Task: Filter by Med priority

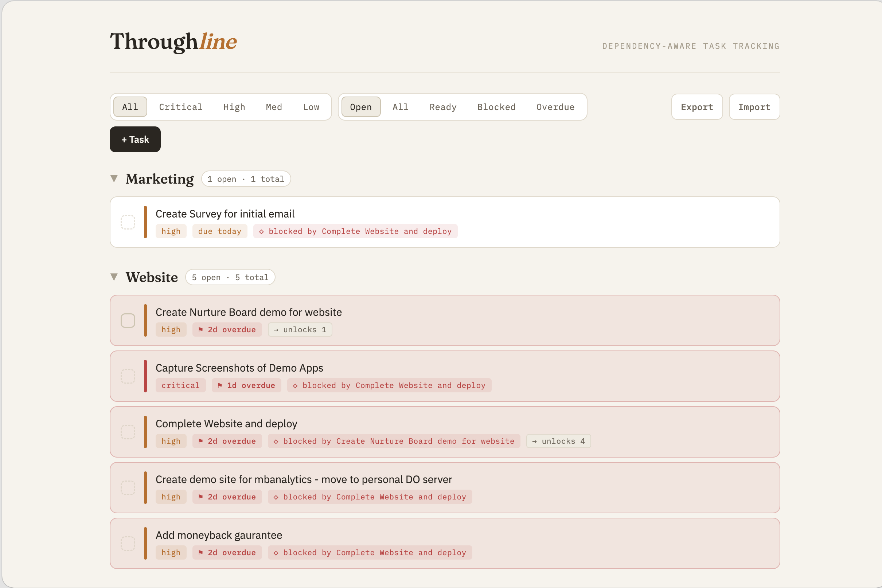Action: [x=274, y=107]
